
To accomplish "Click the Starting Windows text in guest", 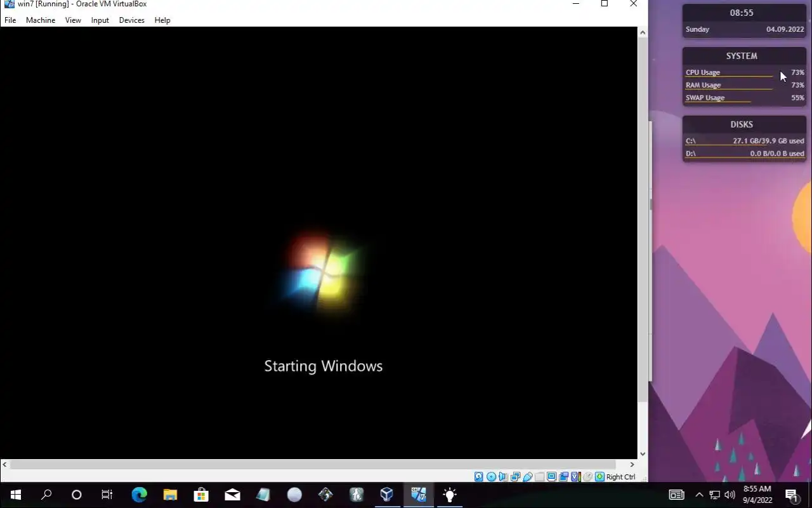I will point(324,366).
